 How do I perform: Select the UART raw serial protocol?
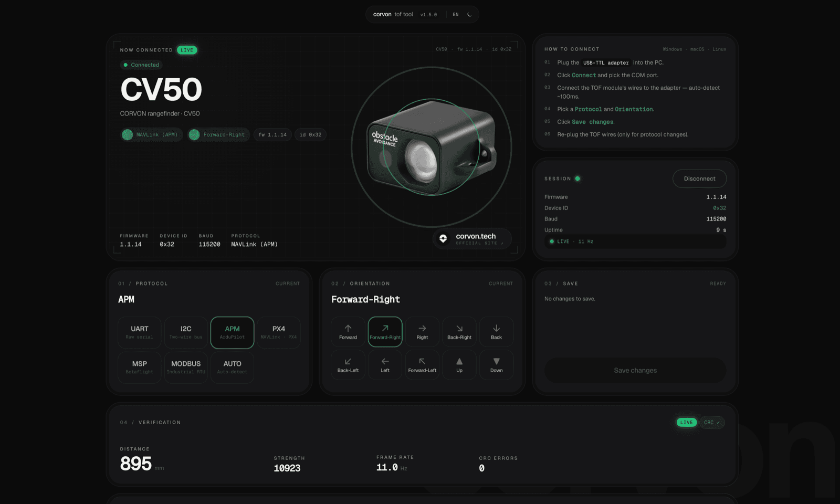(140, 332)
